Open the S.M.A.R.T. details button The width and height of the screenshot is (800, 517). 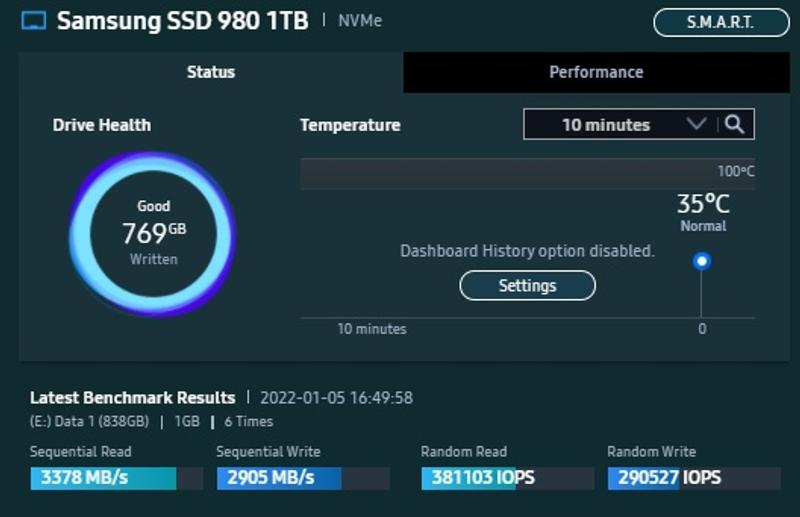[721, 22]
